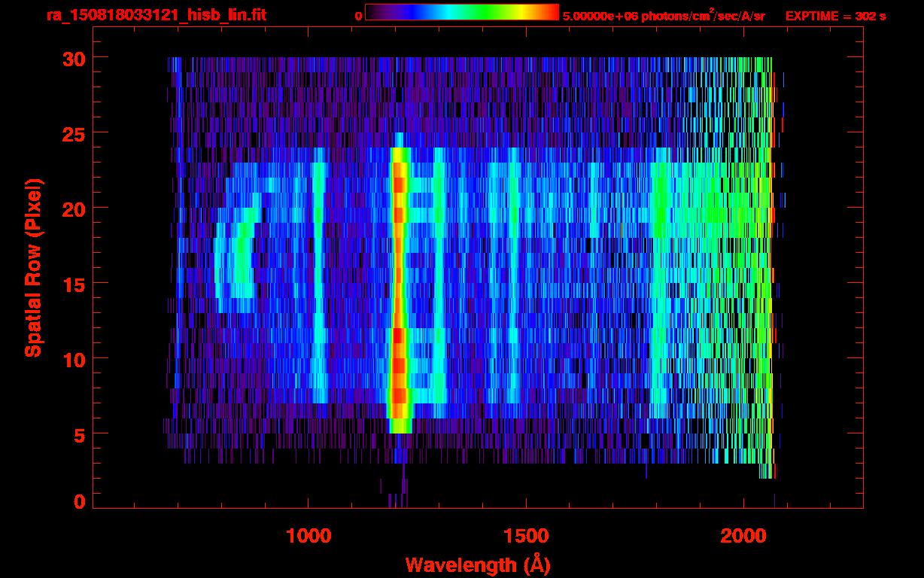The image size is (924, 578).
Task: Click the 10 tick label on spatial axis
Action: click(x=73, y=359)
